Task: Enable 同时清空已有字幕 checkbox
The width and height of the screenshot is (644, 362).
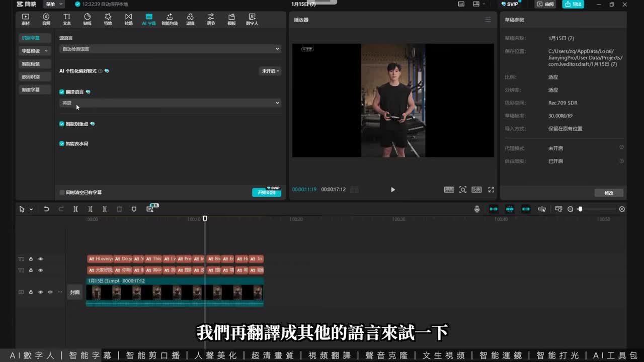Action: coord(62,193)
